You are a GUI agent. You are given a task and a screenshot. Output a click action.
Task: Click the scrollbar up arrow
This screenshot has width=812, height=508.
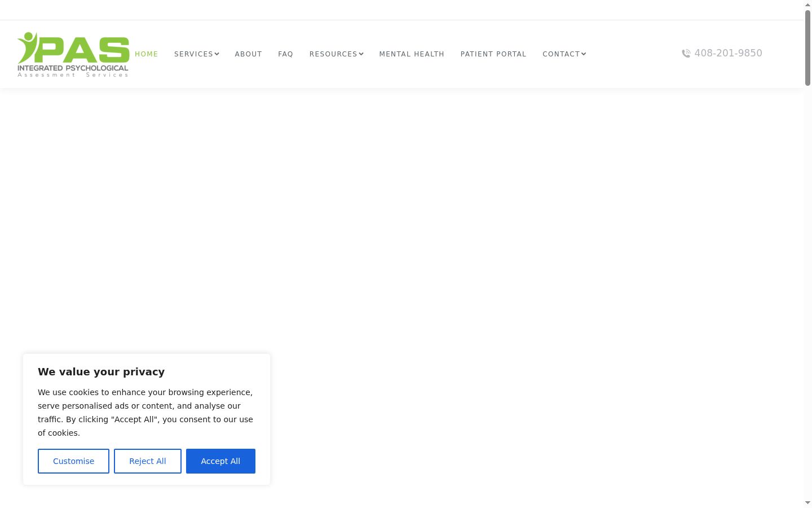coord(807,5)
